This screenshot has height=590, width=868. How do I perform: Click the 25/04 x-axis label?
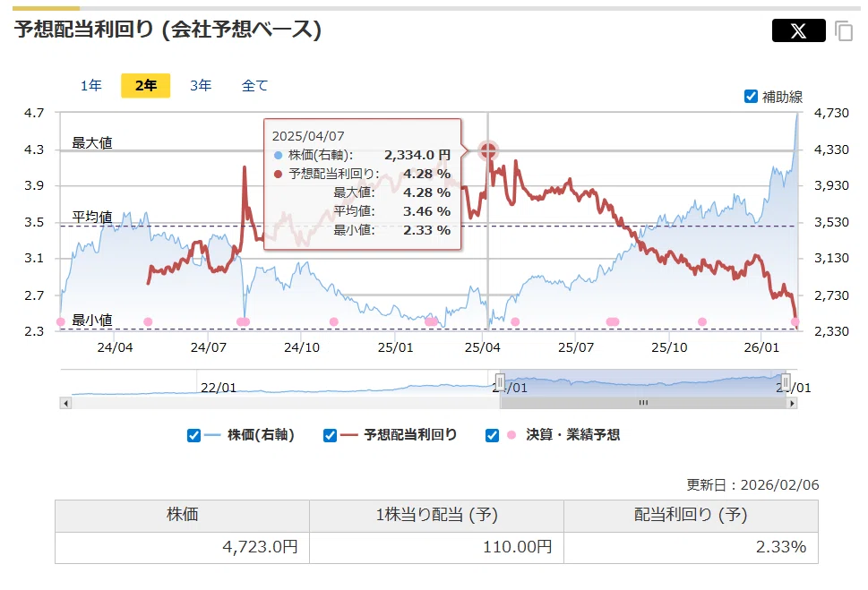[482, 347]
